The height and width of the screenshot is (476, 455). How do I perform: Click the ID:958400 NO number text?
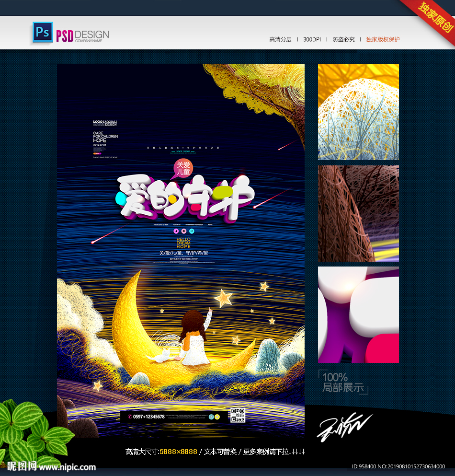tap(398, 466)
